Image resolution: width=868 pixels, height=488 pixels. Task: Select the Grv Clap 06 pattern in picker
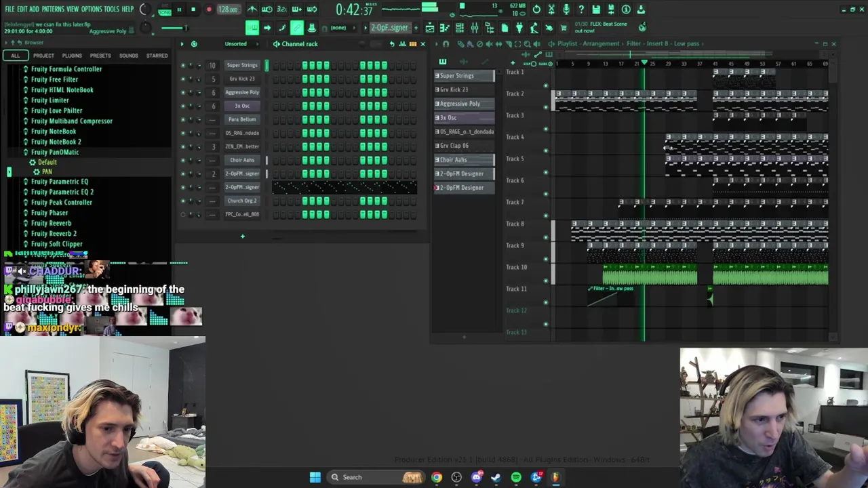tap(465, 146)
